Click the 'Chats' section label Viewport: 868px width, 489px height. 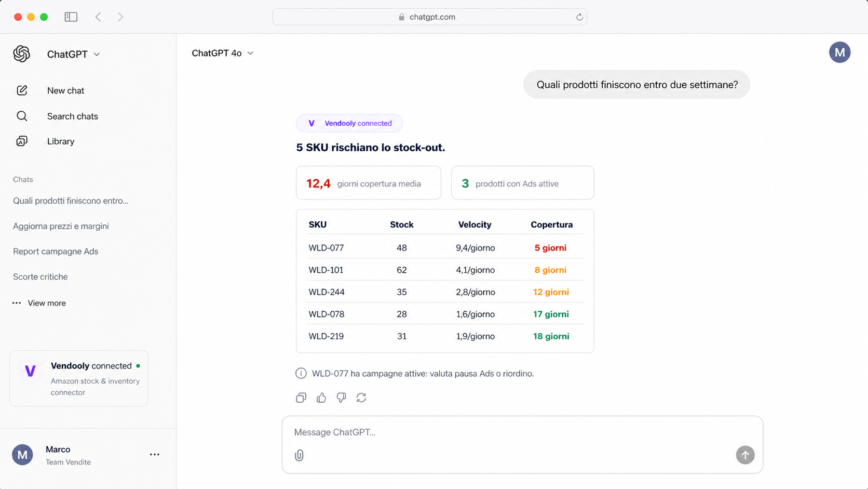pyautogui.click(x=23, y=179)
